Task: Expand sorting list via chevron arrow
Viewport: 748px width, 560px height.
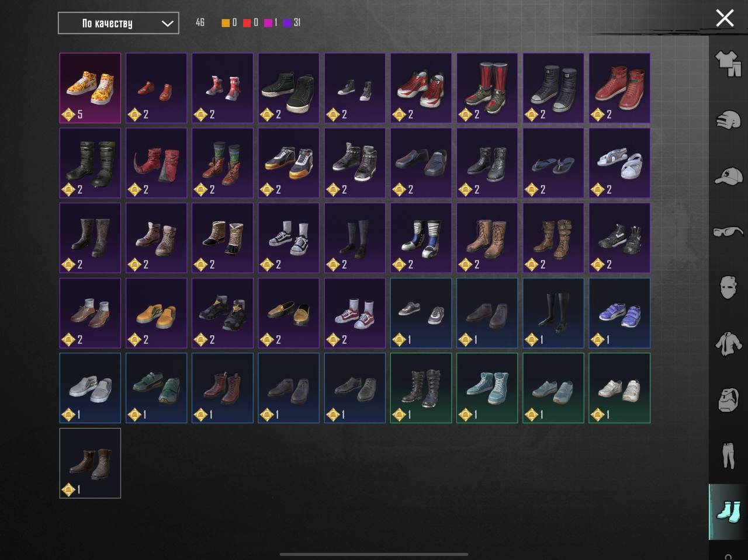Action: (167, 23)
